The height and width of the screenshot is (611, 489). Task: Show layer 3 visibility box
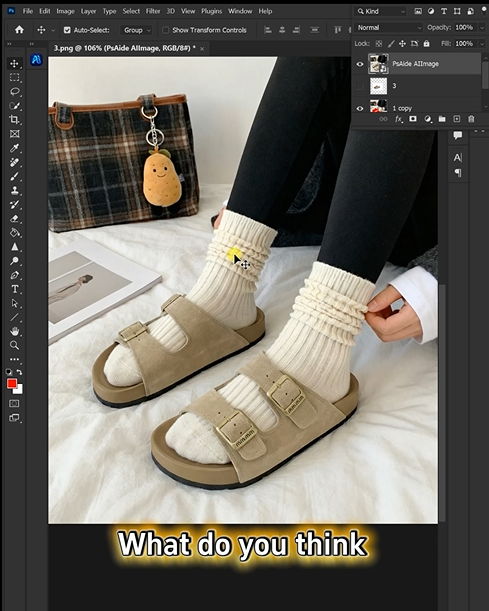[360, 86]
